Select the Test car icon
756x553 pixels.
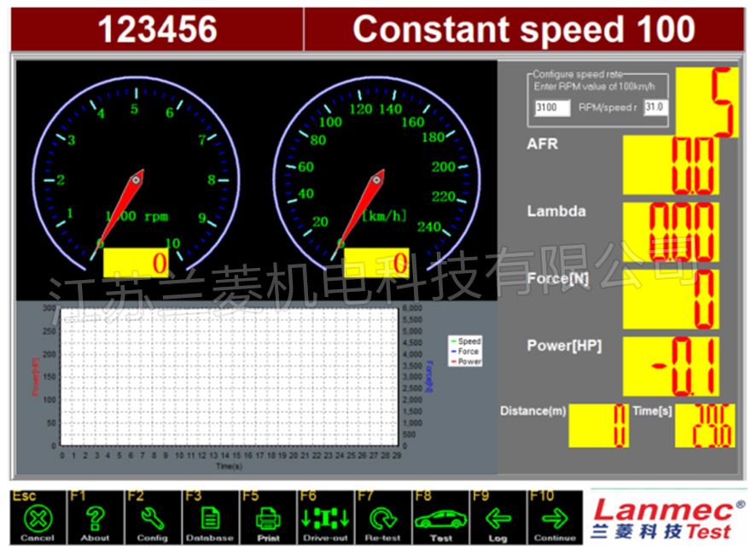click(x=440, y=518)
